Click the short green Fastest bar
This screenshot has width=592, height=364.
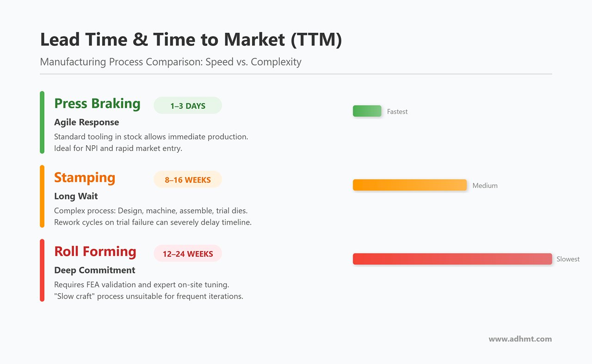367,111
